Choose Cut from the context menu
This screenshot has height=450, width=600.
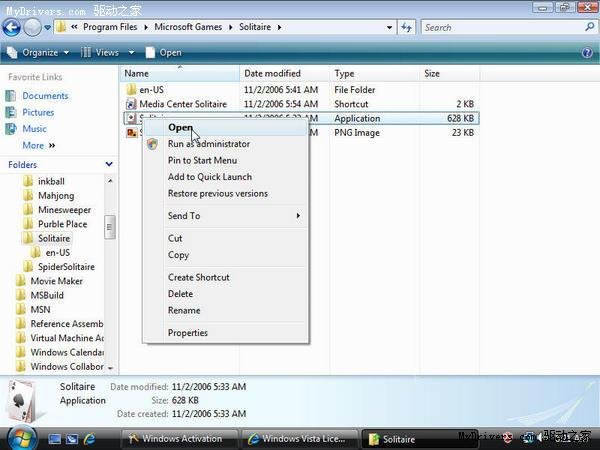coord(226,238)
